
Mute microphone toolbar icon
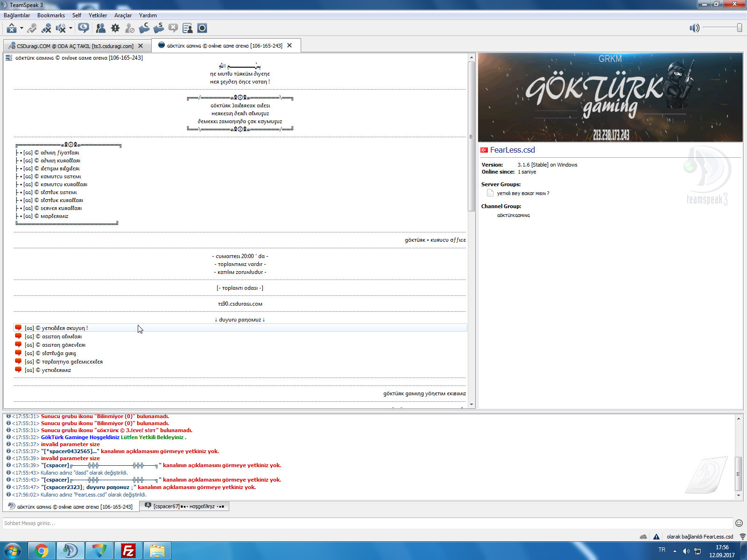[46, 28]
